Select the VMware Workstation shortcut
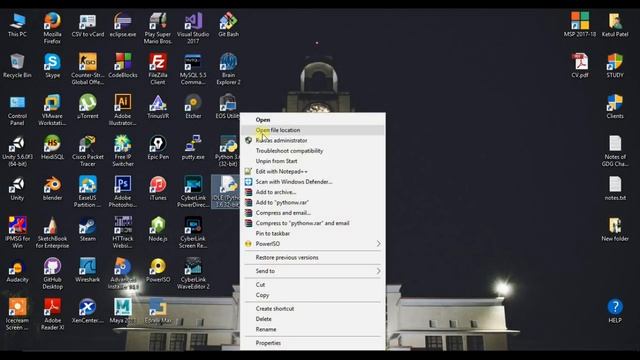 click(x=52, y=109)
